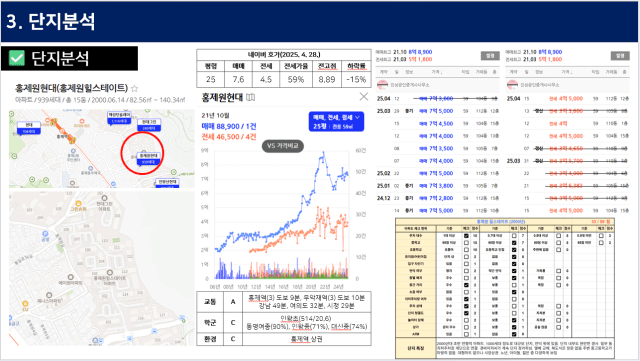
Task: Open the map-book icon next to the 홍제원현대 chart title
Action: pyautogui.click(x=251, y=98)
